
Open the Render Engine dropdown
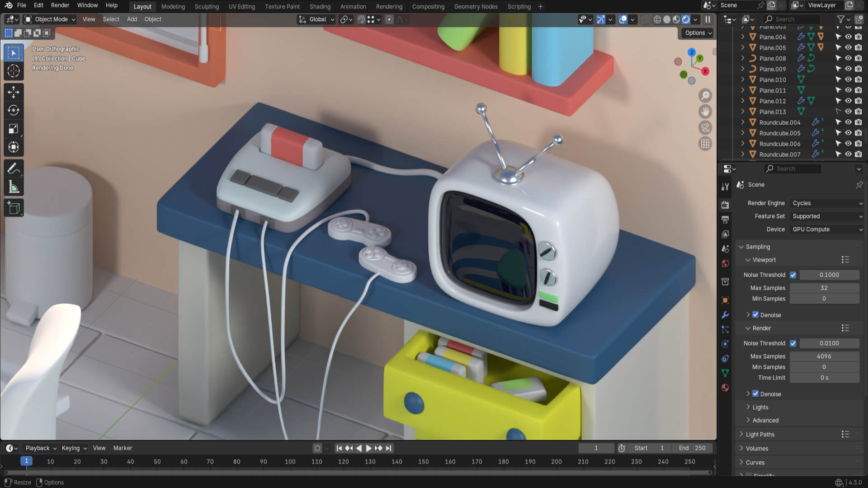827,203
